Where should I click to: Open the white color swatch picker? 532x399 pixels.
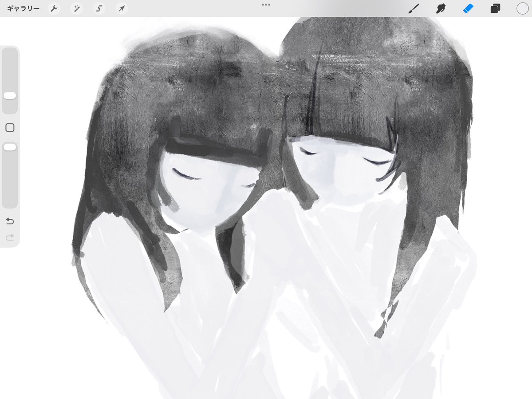(x=522, y=8)
